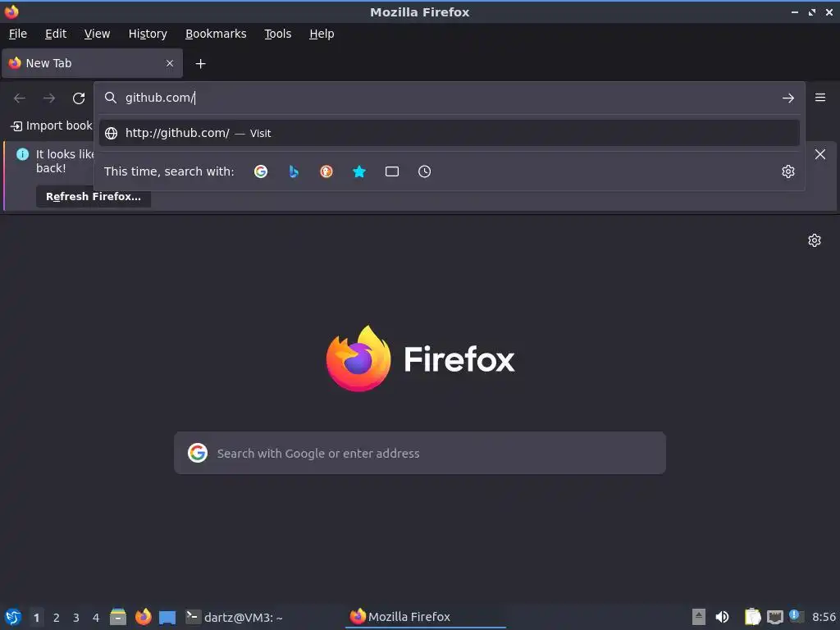This screenshot has width=840, height=630.
Task: Click the info icon in notification bar
Action: click(x=22, y=154)
